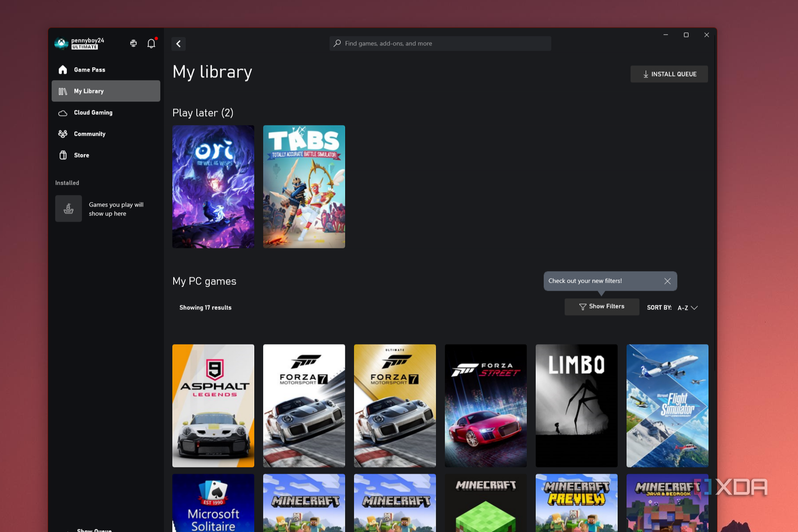Open Asphalt Legends game tile

pyautogui.click(x=213, y=406)
